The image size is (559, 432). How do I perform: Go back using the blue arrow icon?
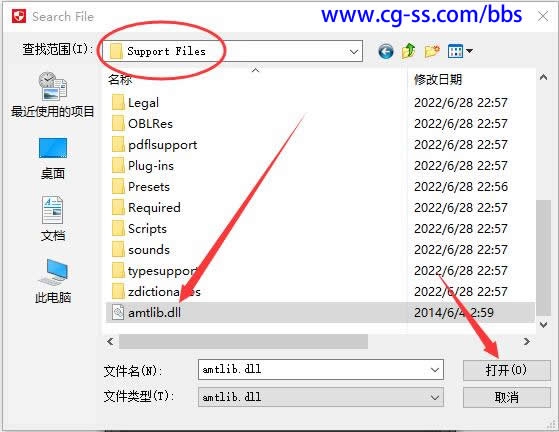point(386,52)
